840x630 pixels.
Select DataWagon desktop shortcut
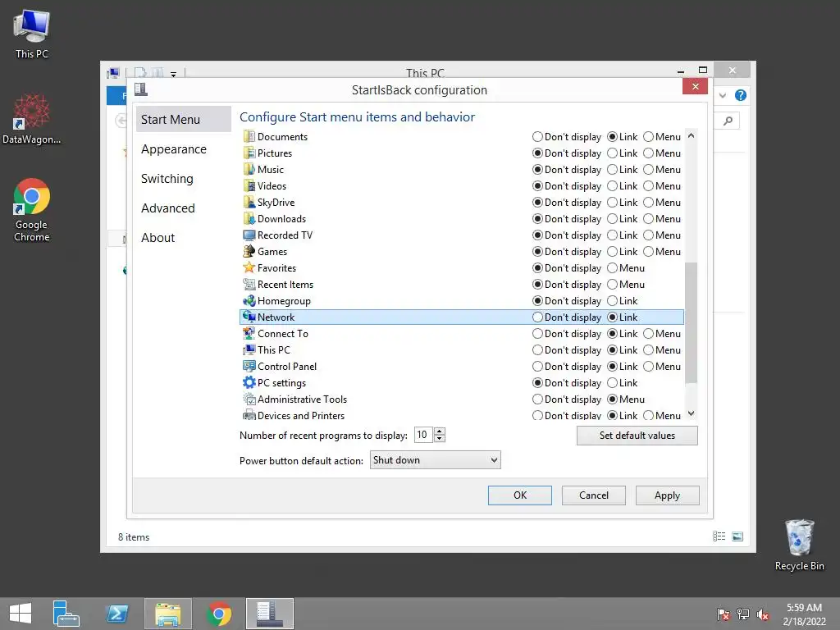coord(32,119)
